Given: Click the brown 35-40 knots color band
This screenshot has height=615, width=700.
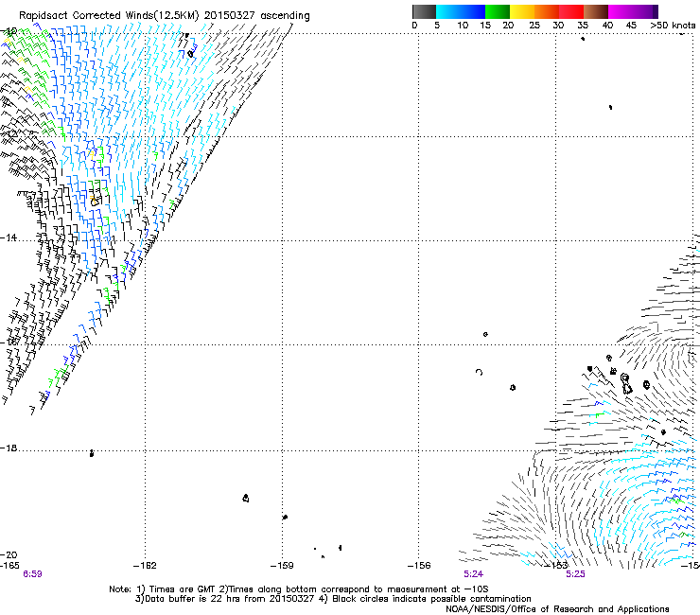Looking at the screenshot, I should pyautogui.click(x=596, y=11).
